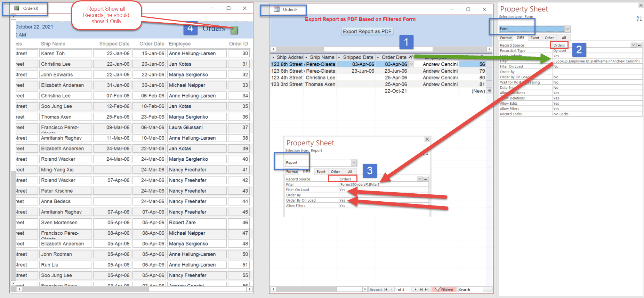Click the Record Locks value No Locks
The image size is (644, 298).
coord(561,114)
